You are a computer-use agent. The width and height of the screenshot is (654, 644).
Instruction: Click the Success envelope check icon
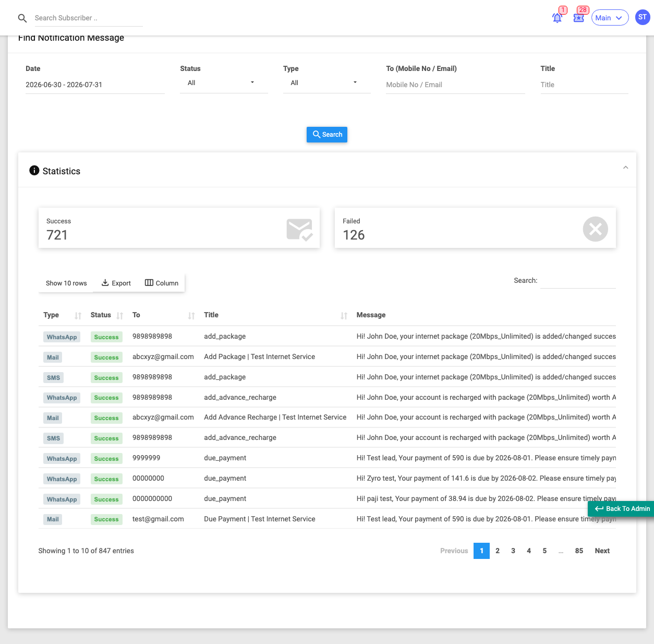pyautogui.click(x=299, y=230)
